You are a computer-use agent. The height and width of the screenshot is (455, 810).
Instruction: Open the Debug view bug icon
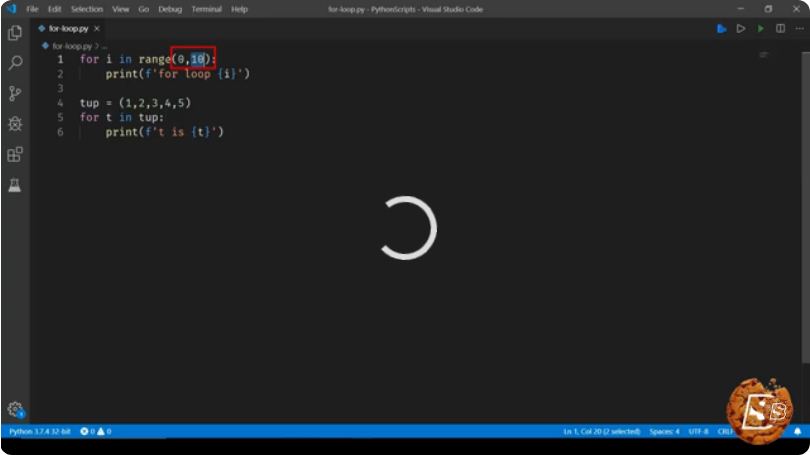(x=15, y=124)
